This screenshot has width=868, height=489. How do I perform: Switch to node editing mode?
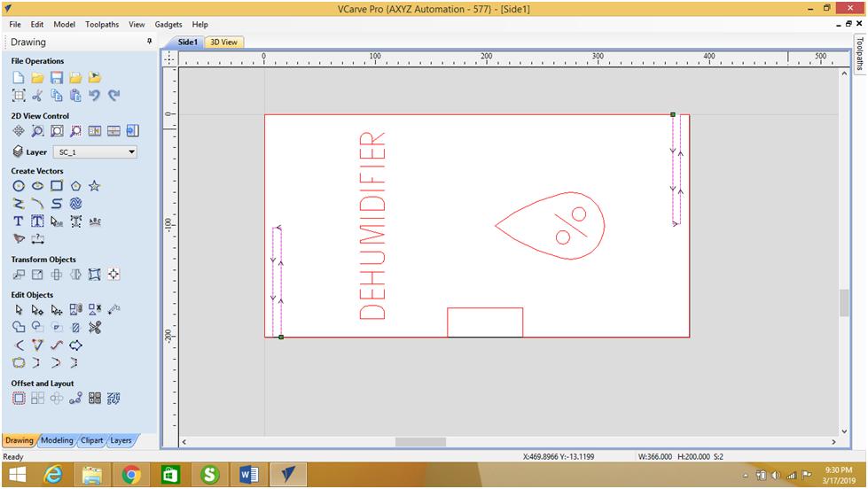point(37,310)
